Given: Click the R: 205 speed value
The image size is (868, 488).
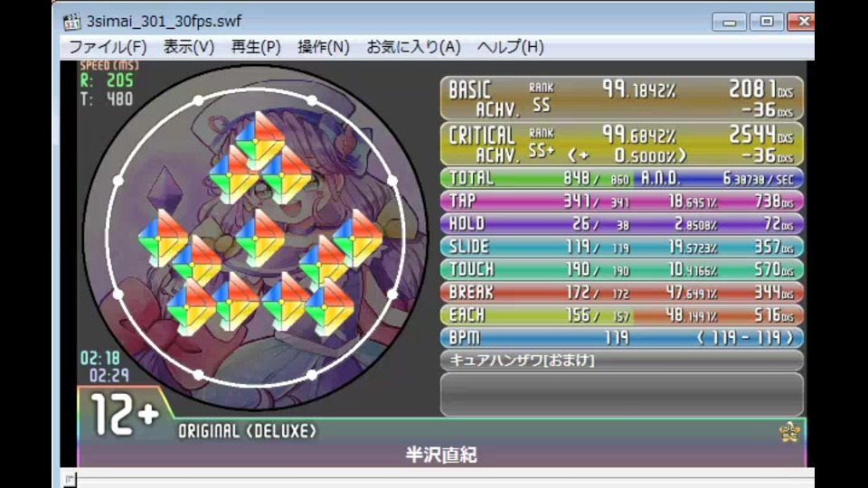Looking at the screenshot, I should [107, 80].
